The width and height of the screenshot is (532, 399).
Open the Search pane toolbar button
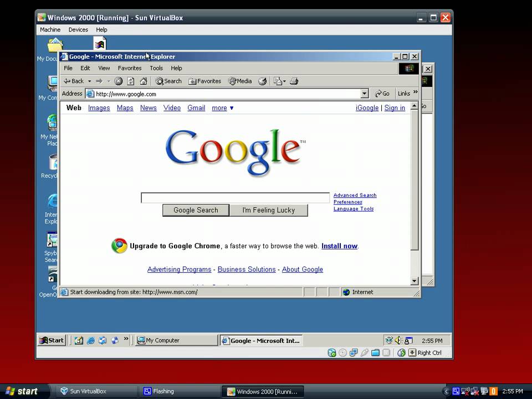pos(168,81)
